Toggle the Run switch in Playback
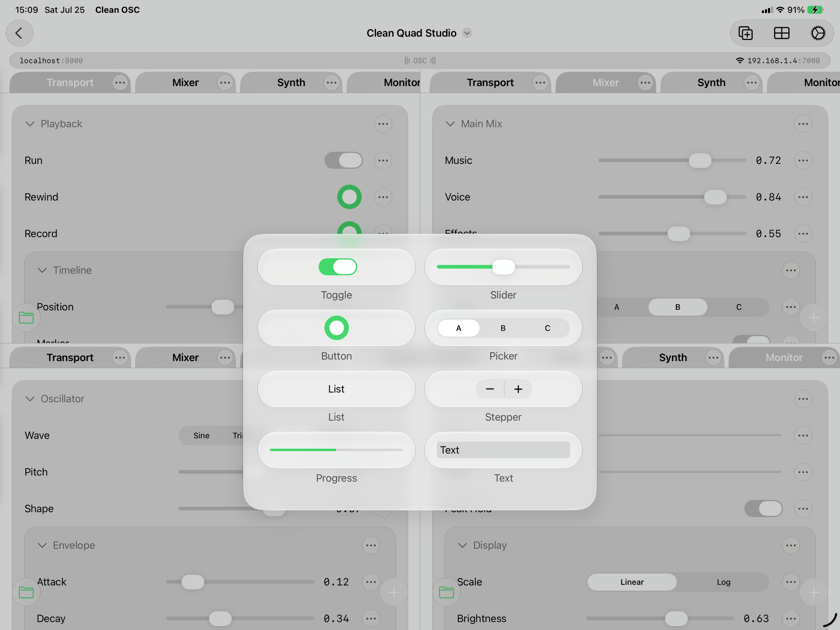Image resolution: width=840 pixels, height=630 pixels. (343, 160)
